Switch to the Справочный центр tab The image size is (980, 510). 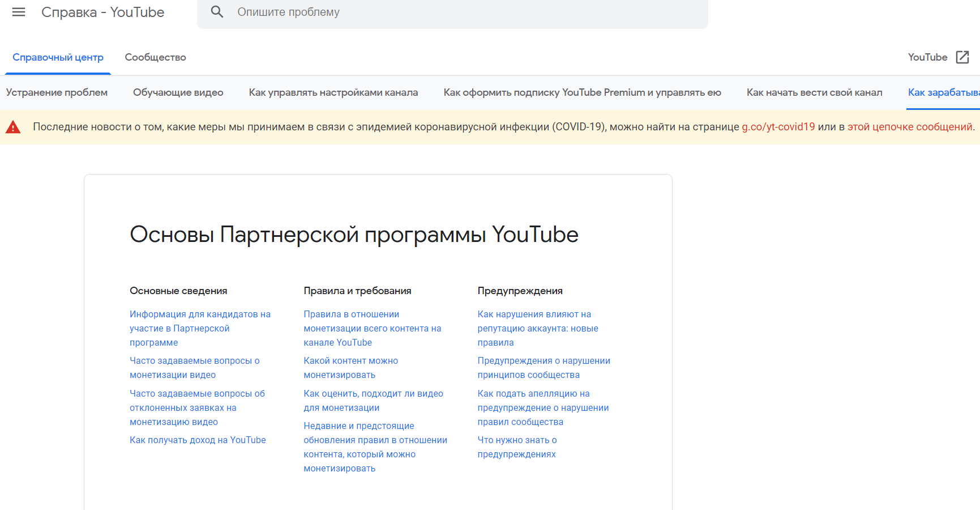58,57
